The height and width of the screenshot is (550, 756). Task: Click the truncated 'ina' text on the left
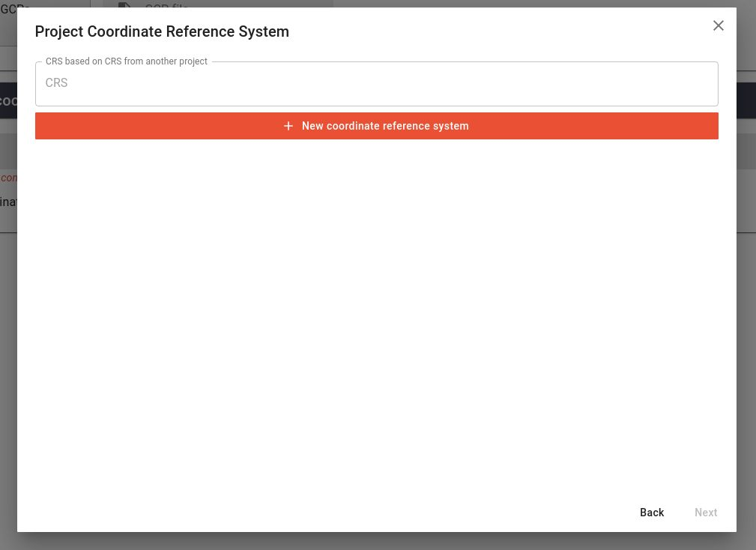pyautogui.click(x=8, y=202)
